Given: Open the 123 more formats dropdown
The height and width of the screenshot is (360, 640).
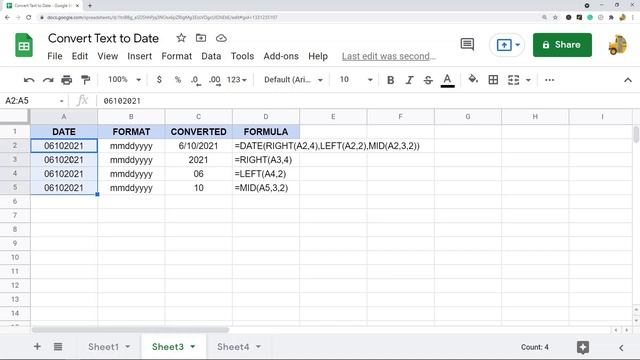Looking at the screenshot, I should click(237, 80).
